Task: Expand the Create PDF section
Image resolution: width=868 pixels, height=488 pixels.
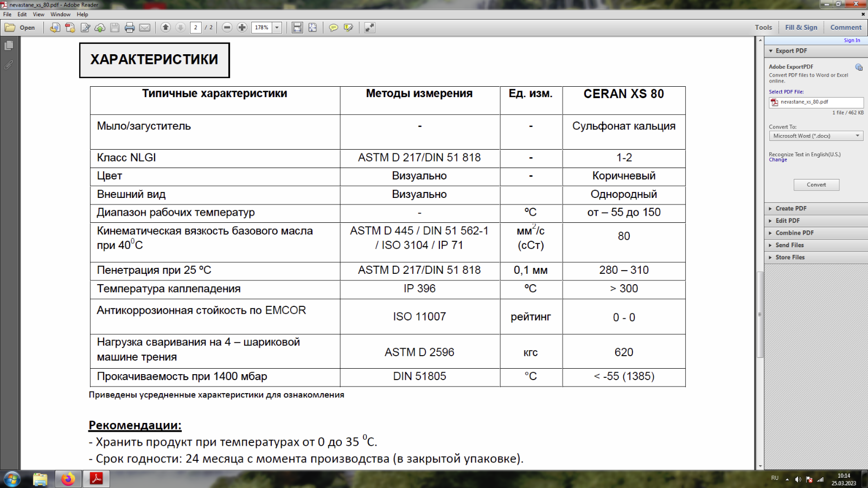Action: 816,209
